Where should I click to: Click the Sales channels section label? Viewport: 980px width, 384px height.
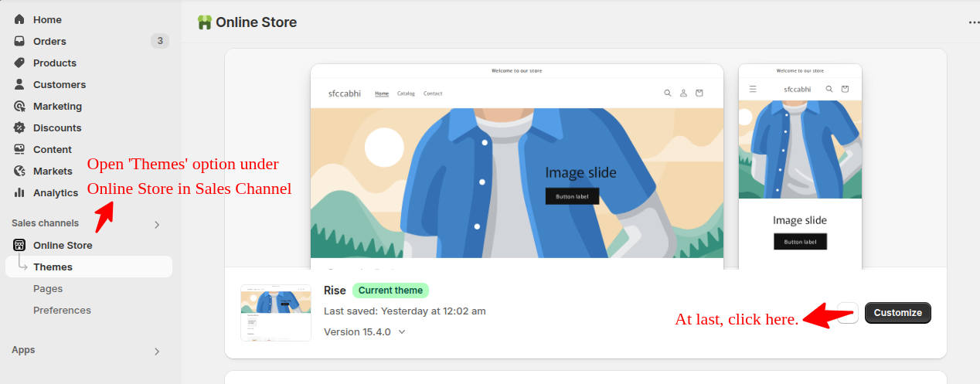coord(45,223)
